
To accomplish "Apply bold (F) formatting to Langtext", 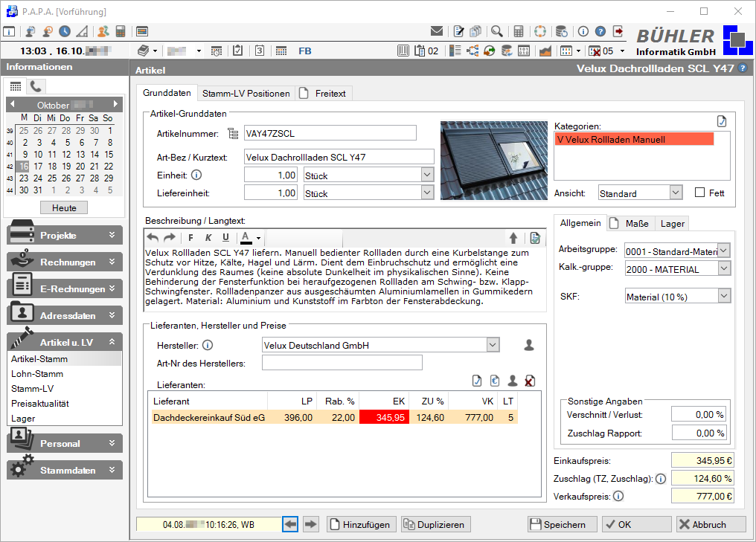I will [191, 237].
